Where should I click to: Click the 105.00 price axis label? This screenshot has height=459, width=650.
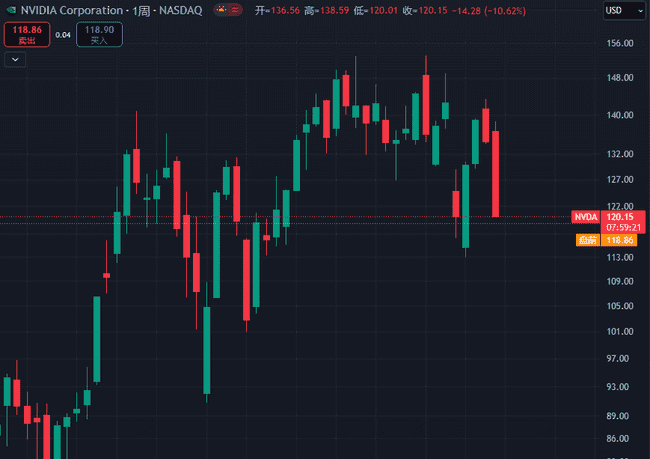point(620,306)
